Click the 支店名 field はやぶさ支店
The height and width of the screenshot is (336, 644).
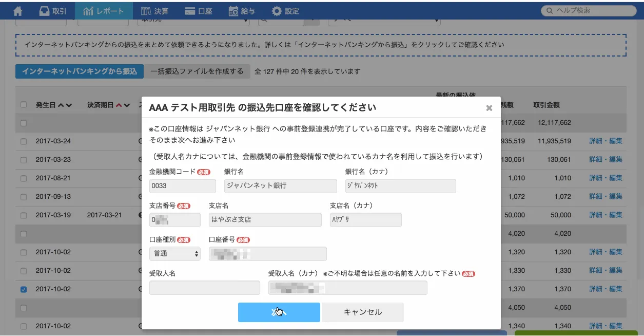(x=265, y=219)
